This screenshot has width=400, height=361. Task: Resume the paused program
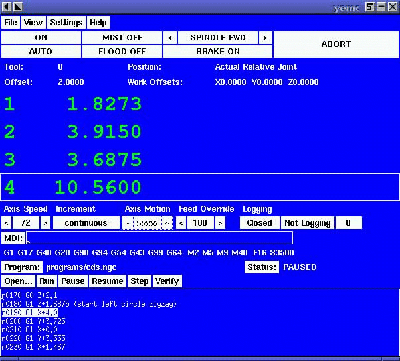click(x=107, y=281)
